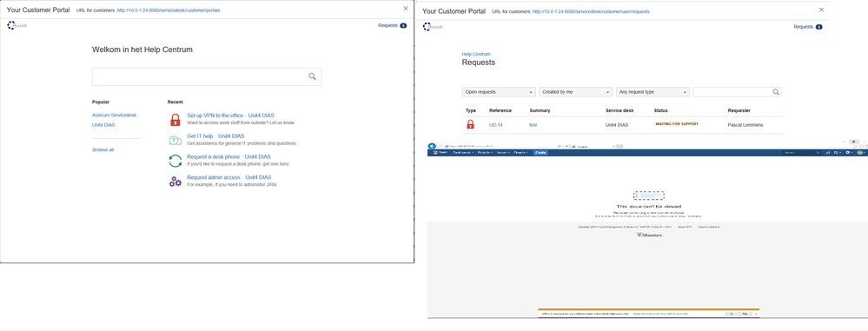Click the Create button in Jira header

click(x=540, y=152)
